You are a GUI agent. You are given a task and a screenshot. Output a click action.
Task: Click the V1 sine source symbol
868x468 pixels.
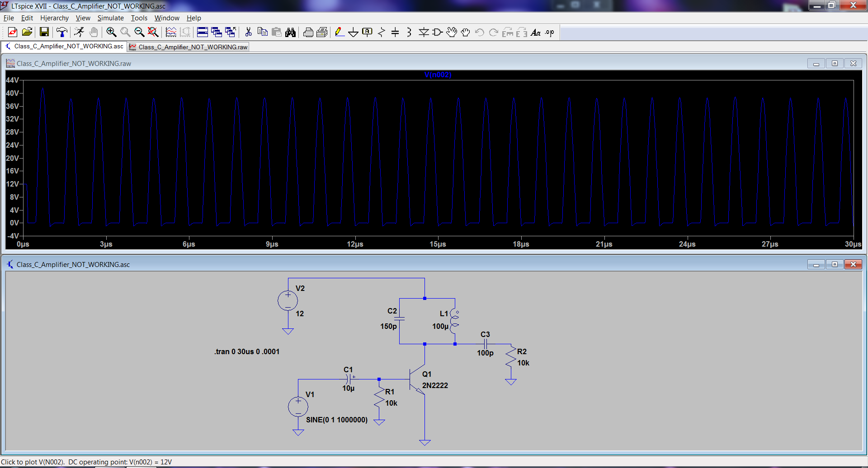tap(298, 407)
